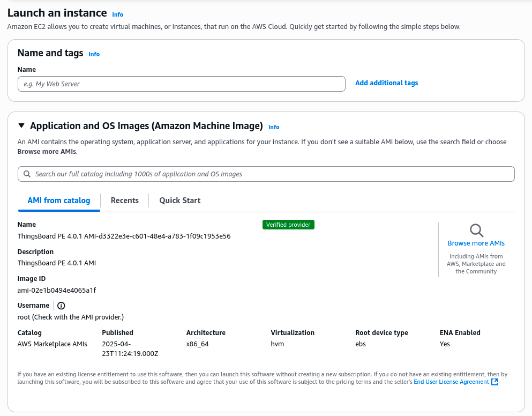This screenshot has height=416, width=532.
Task: Open the End User License Agreement link
Action: click(x=451, y=382)
